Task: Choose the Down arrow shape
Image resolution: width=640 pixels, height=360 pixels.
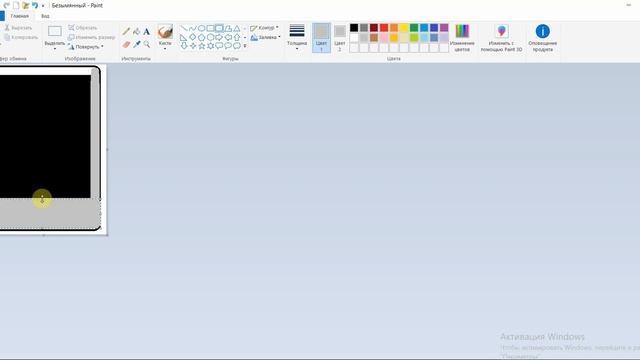Action: [184, 46]
